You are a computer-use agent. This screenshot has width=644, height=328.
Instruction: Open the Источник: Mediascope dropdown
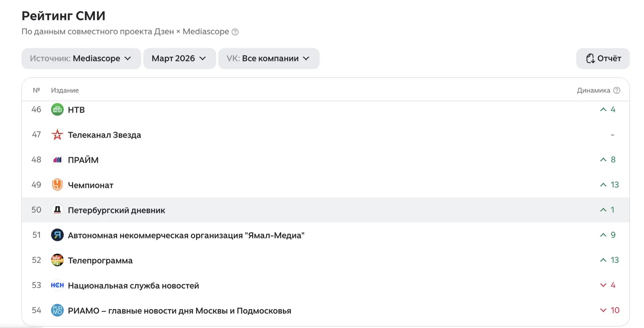[81, 59]
